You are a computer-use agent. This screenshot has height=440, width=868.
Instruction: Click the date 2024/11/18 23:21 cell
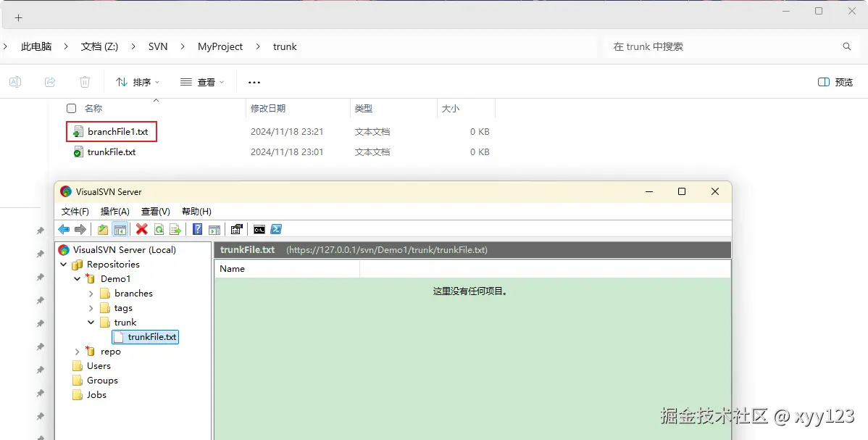coord(287,132)
